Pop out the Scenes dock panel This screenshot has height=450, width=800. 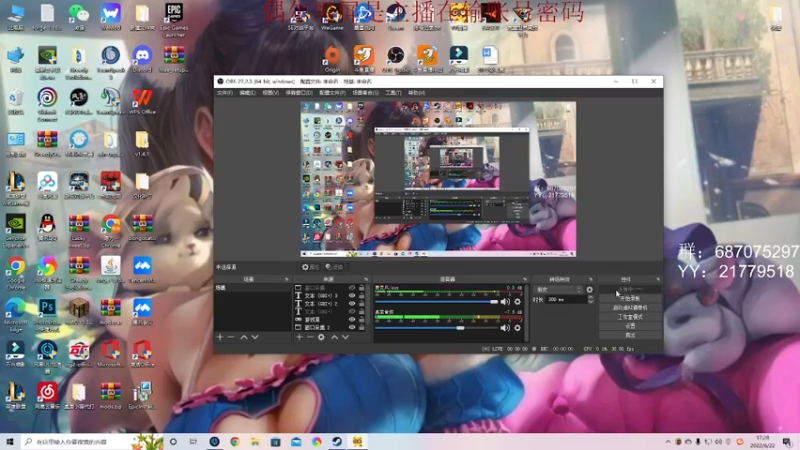(286, 279)
